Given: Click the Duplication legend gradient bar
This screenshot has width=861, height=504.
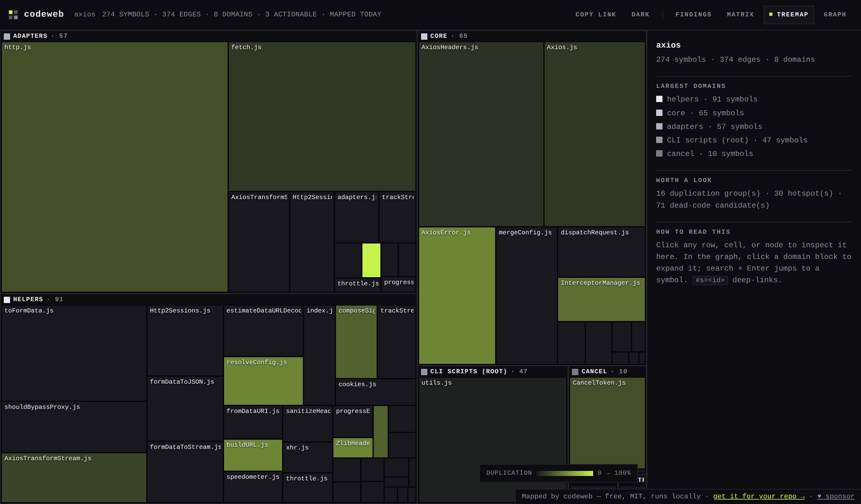Looking at the screenshot, I should point(564,473).
